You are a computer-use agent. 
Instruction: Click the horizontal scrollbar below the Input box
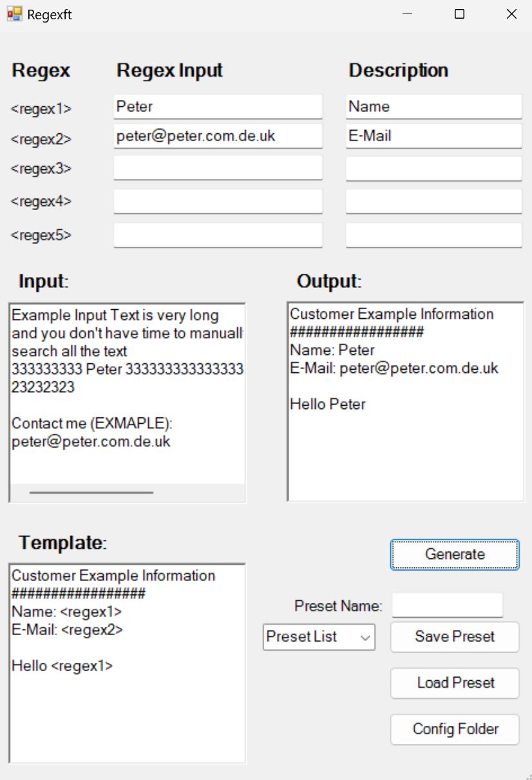90,493
